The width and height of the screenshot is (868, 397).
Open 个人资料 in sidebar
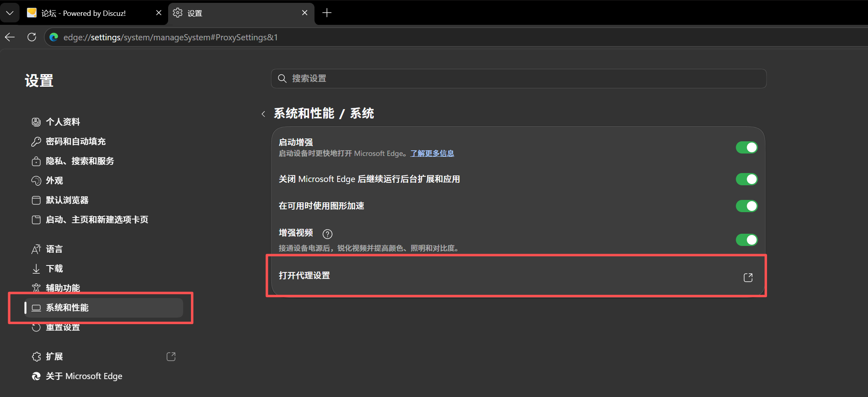pos(104,122)
